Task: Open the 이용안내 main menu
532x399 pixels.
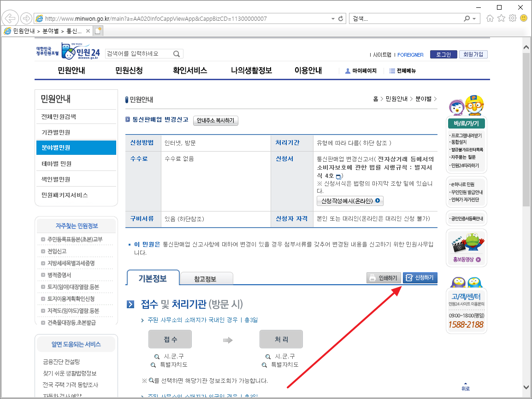Action: [x=308, y=70]
